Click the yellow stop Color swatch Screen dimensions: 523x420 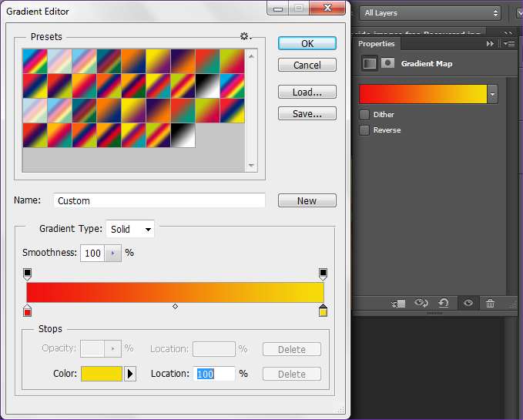[102, 374]
